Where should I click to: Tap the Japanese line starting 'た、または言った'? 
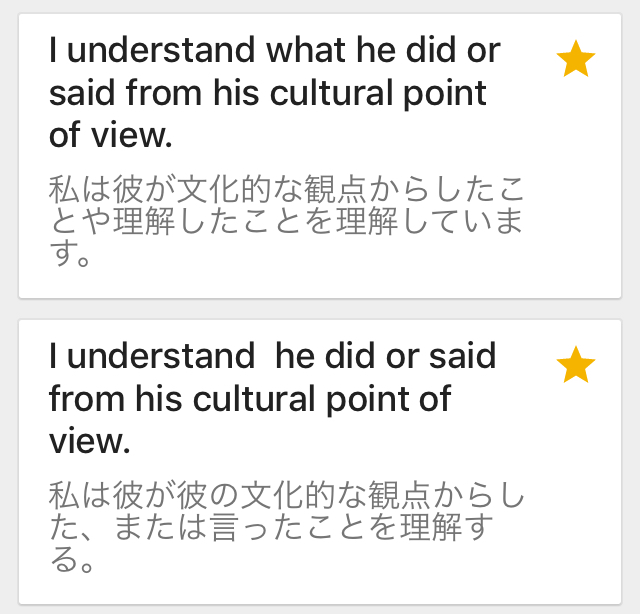click(270, 529)
